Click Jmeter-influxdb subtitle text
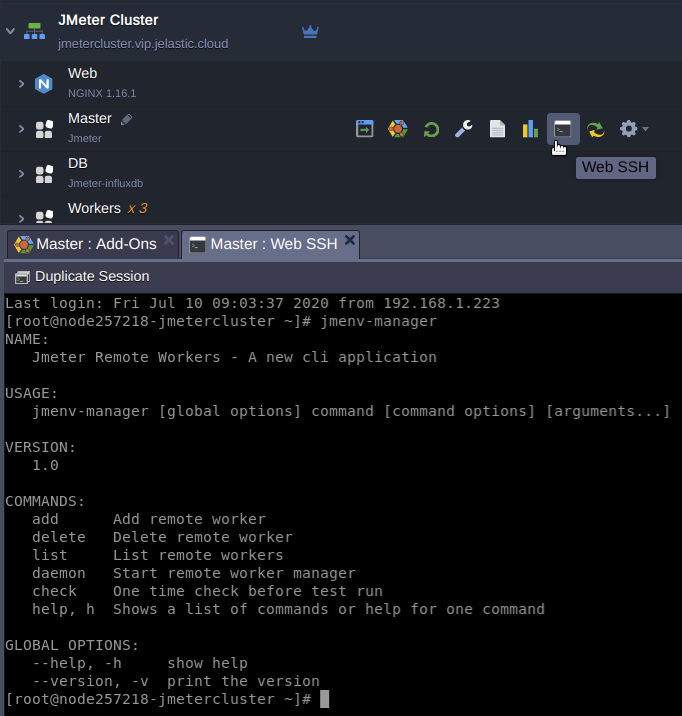This screenshot has height=716, width=682. 105,183
